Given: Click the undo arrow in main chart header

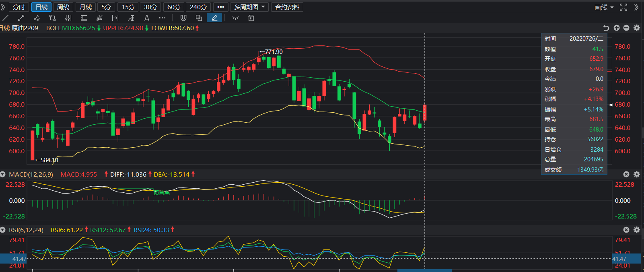Looking at the screenshot, I should pyautogui.click(x=606, y=28).
